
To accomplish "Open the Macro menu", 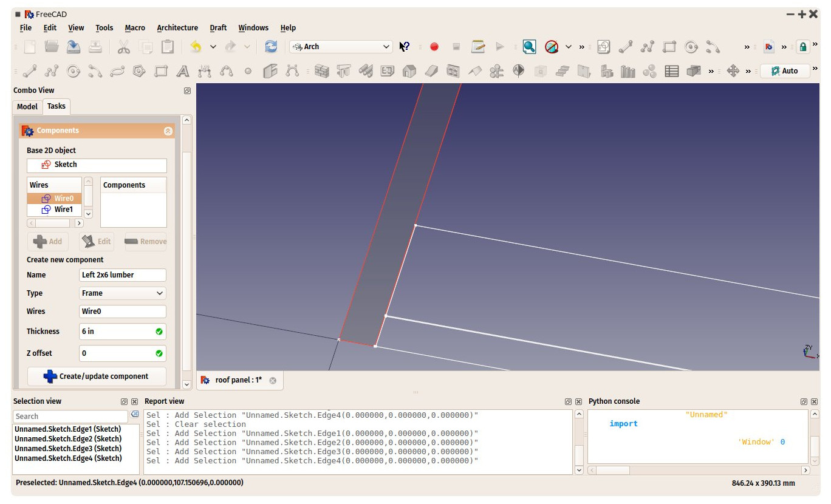I will pyautogui.click(x=135, y=28).
